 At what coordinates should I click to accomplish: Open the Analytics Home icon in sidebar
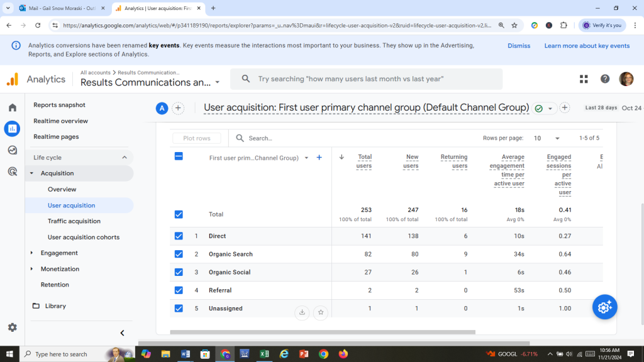[x=13, y=107]
